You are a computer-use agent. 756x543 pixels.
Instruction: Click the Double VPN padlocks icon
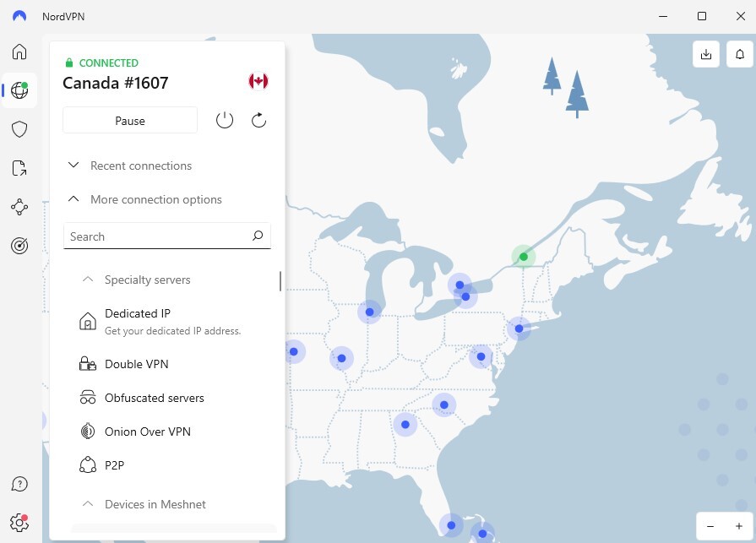click(x=87, y=364)
